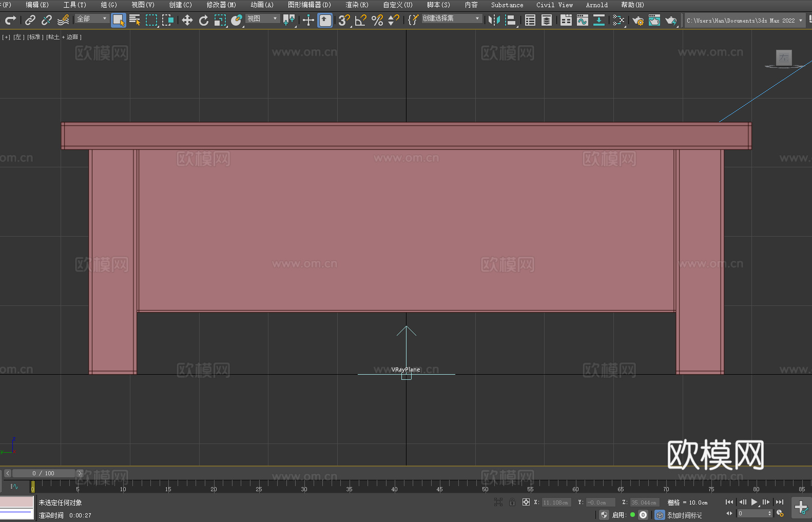The width and height of the screenshot is (812, 522).
Task: Toggle the Scene Explorer
Action: [x=530, y=20]
